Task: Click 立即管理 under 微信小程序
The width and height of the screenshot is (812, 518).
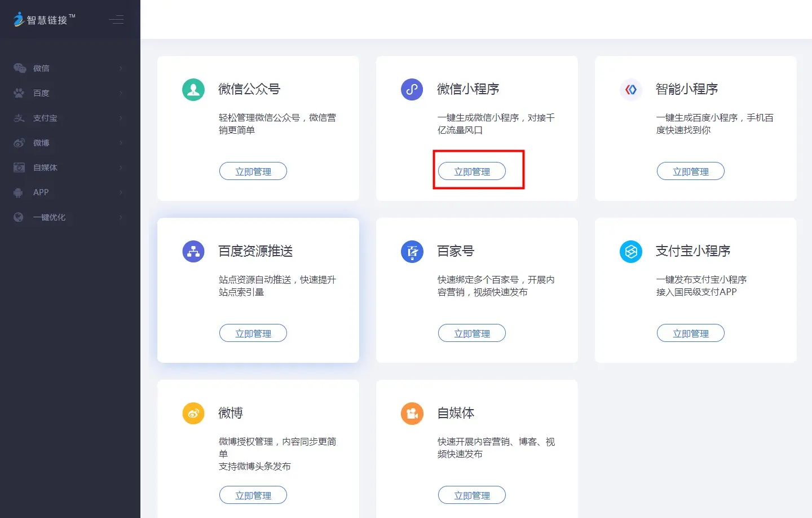Action: click(x=472, y=172)
